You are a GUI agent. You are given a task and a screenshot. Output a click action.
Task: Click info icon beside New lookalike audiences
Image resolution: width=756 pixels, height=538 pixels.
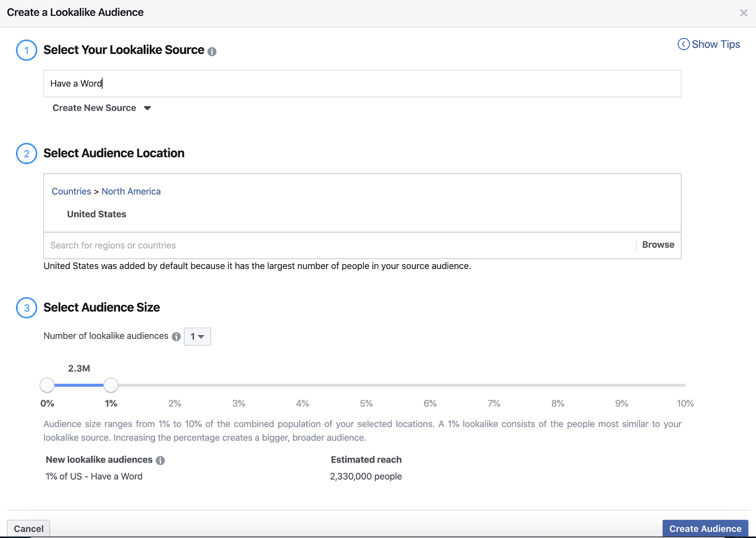pyautogui.click(x=161, y=460)
